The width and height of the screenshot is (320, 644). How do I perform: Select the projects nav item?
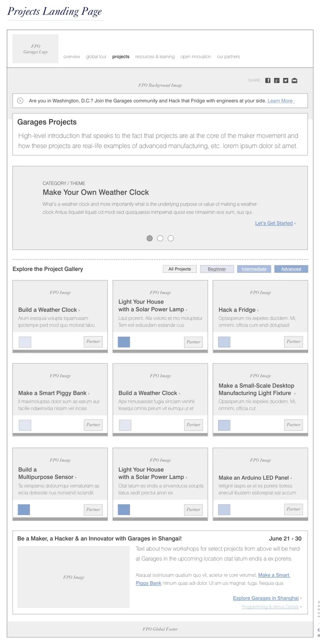[121, 56]
